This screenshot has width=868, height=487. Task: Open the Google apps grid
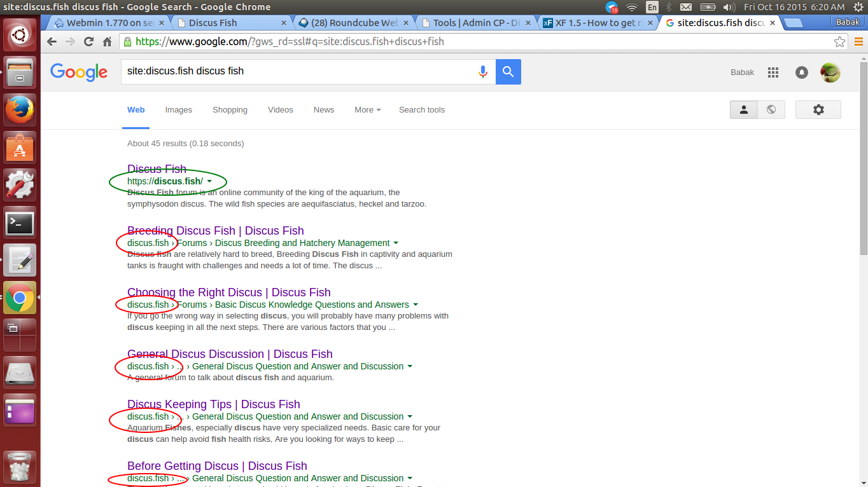click(773, 72)
